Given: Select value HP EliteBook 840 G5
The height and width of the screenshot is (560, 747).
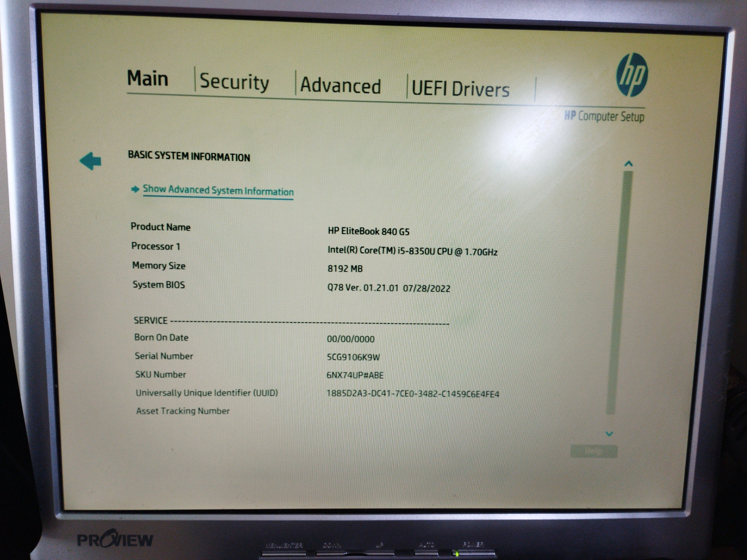Looking at the screenshot, I should pyautogui.click(x=368, y=231).
